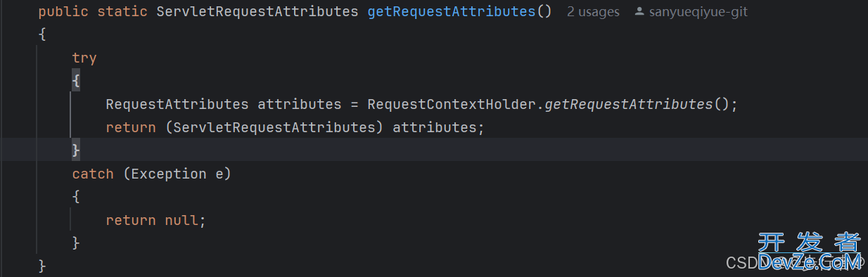Click the RequestAttributes type in the variable declaration
The image size is (868, 277).
[x=177, y=104]
